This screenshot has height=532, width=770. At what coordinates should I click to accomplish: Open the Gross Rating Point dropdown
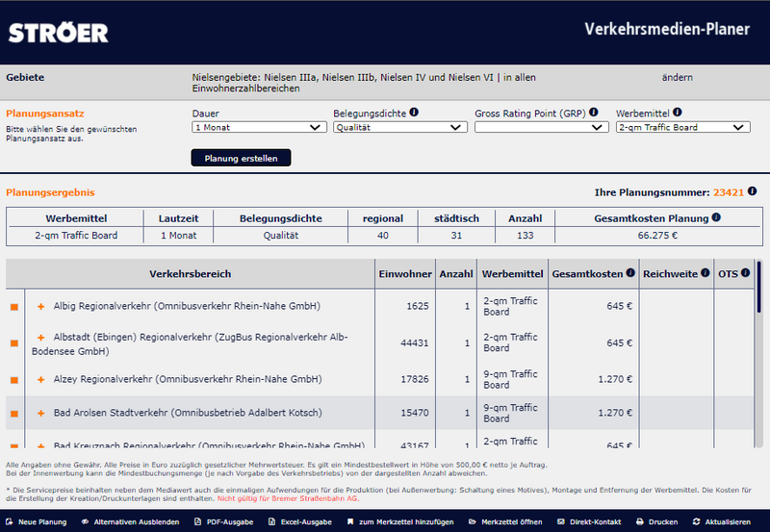tap(542, 127)
